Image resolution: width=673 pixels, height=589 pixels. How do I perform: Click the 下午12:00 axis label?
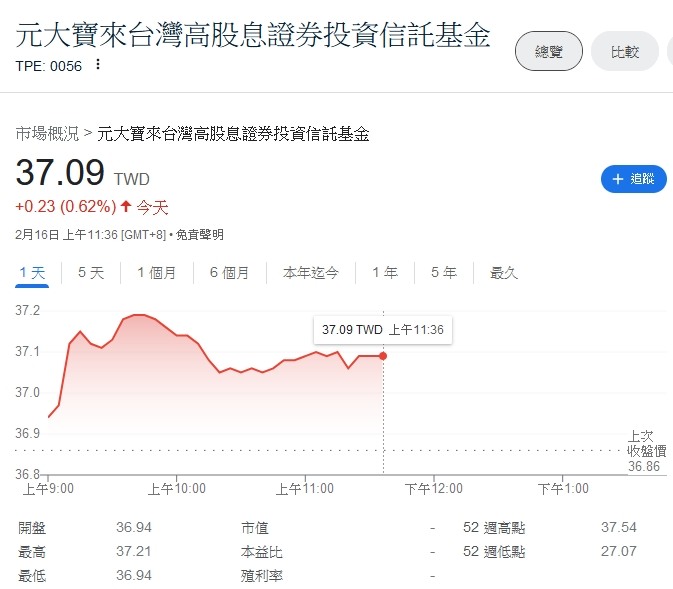pos(434,489)
